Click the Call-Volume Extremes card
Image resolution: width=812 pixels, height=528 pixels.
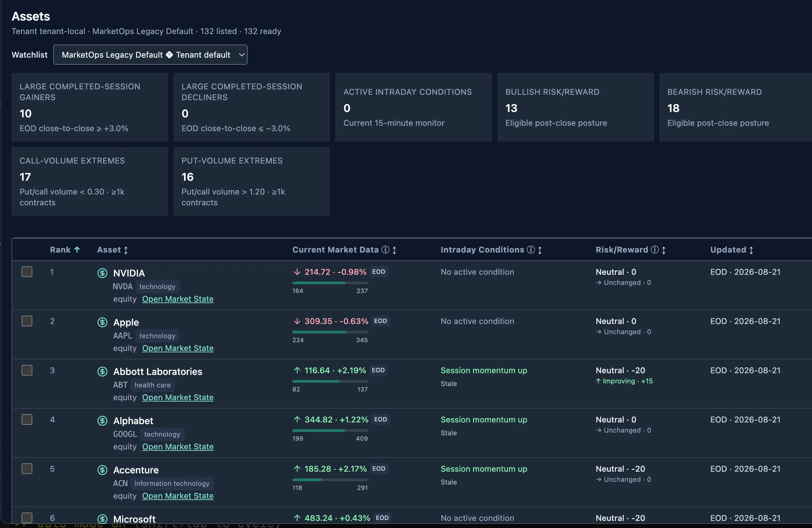point(90,181)
